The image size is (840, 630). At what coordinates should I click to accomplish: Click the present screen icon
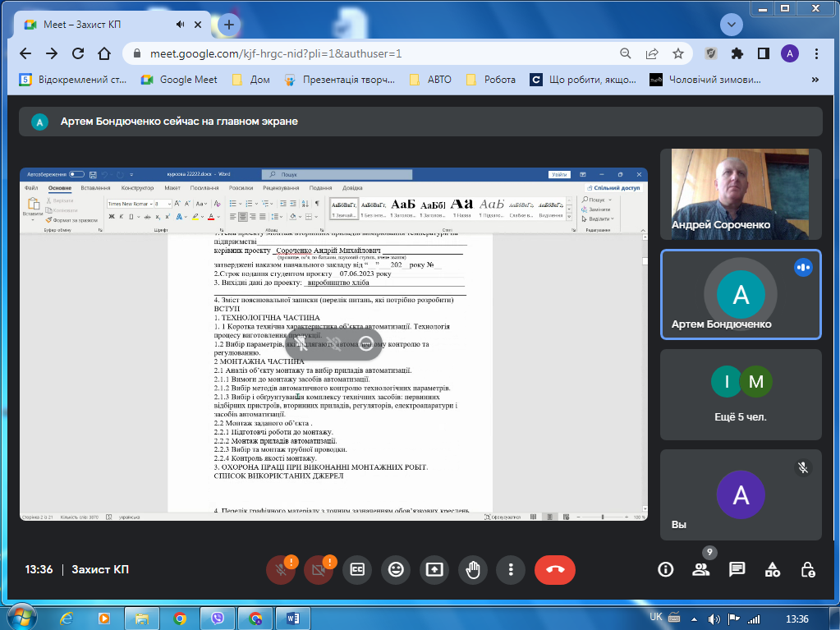434,569
